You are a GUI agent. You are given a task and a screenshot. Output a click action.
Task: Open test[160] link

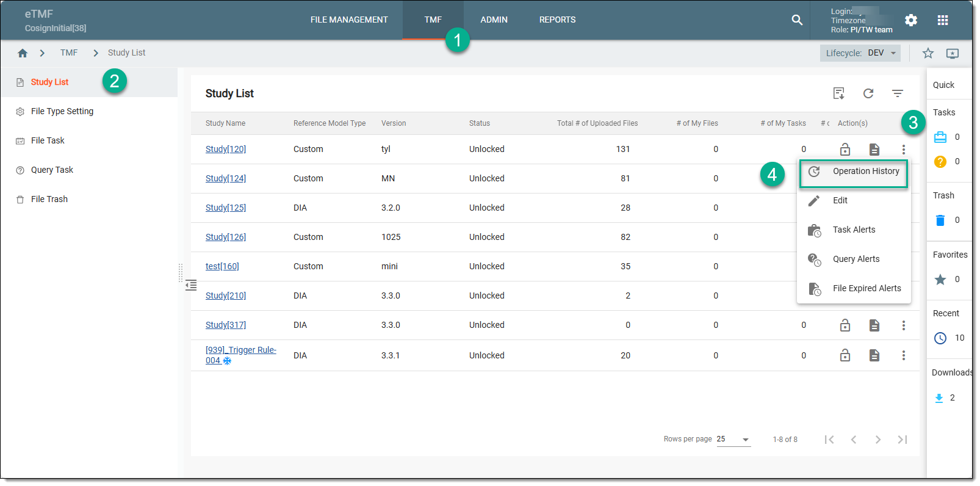tap(222, 266)
